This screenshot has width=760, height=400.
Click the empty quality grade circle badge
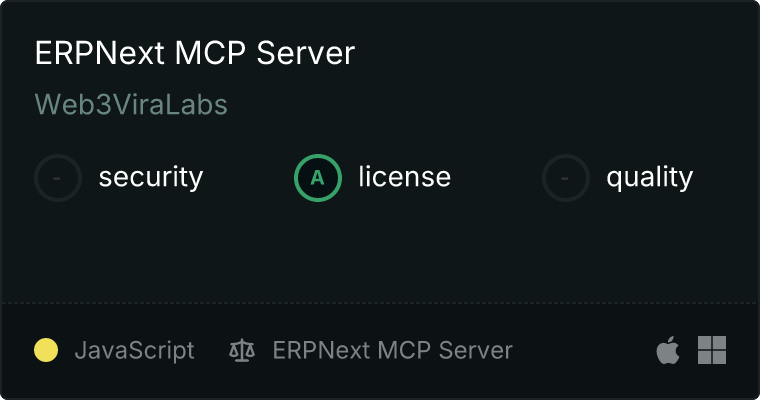566,178
